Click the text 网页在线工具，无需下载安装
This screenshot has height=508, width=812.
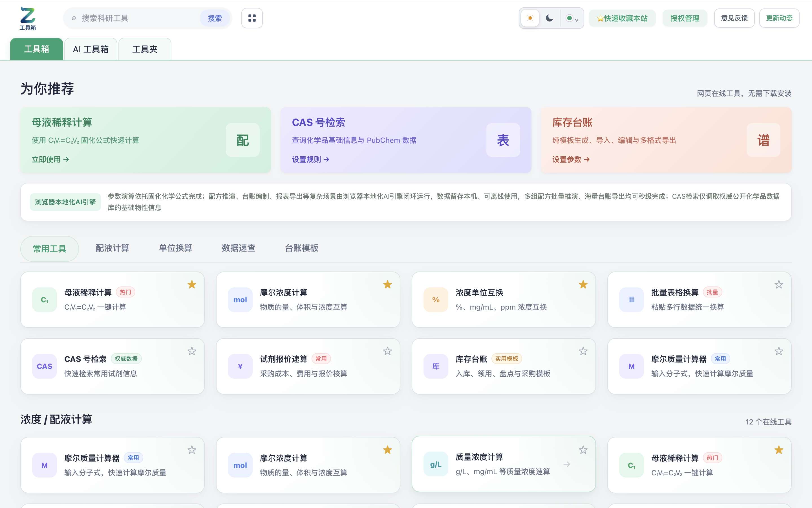click(744, 93)
